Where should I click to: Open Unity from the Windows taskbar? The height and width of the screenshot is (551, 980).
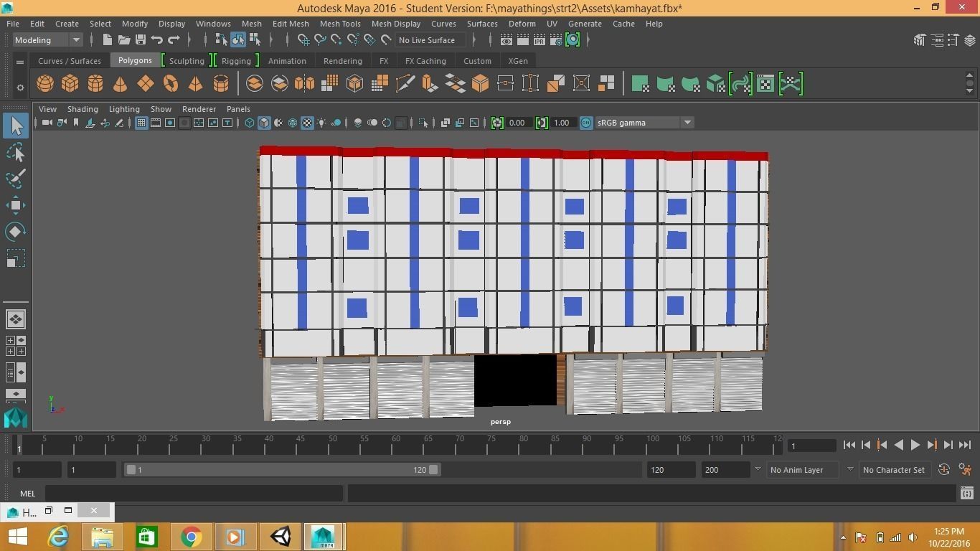[x=281, y=537]
